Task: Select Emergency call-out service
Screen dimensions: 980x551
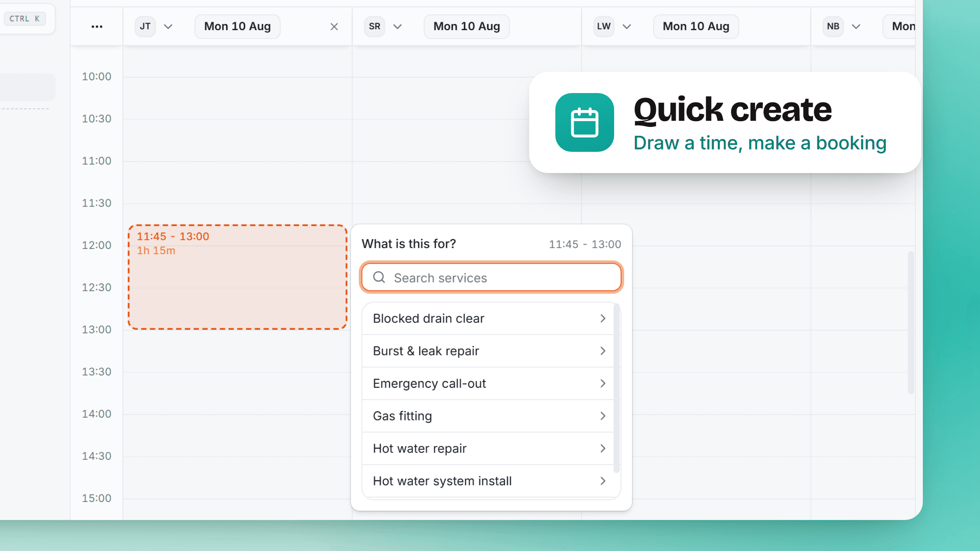Action: [x=488, y=383]
